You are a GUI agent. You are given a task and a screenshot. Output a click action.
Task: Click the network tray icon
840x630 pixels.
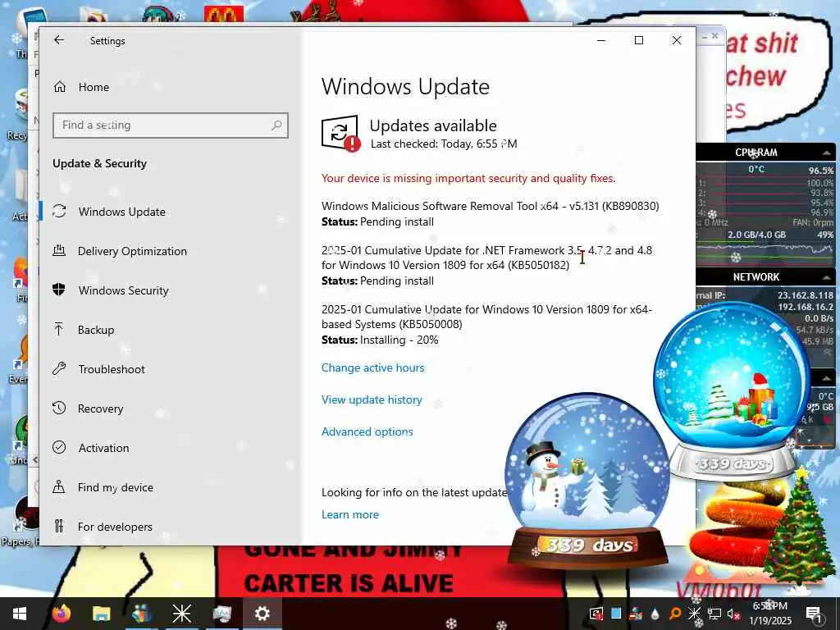click(x=714, y=614)
